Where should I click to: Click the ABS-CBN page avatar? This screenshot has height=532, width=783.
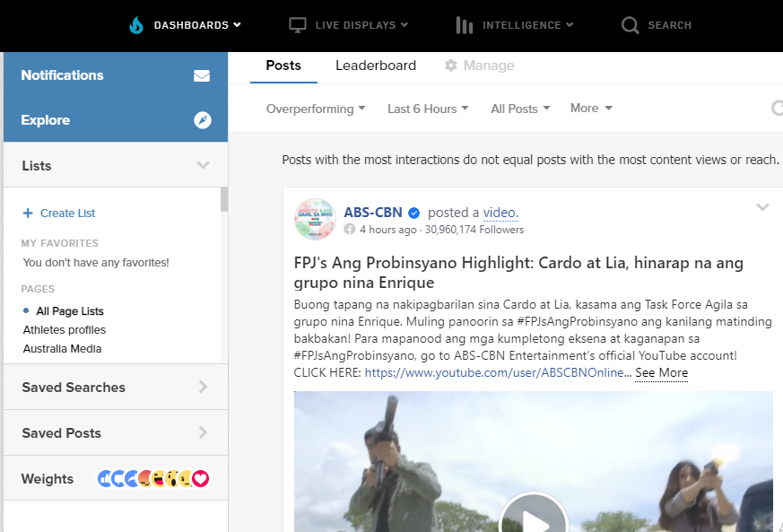315,219
